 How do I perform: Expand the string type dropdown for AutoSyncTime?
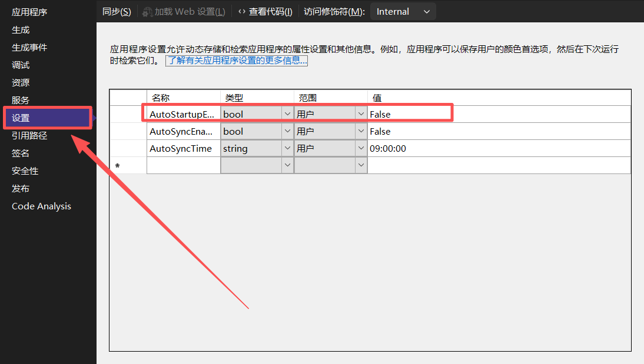[287, 149]
